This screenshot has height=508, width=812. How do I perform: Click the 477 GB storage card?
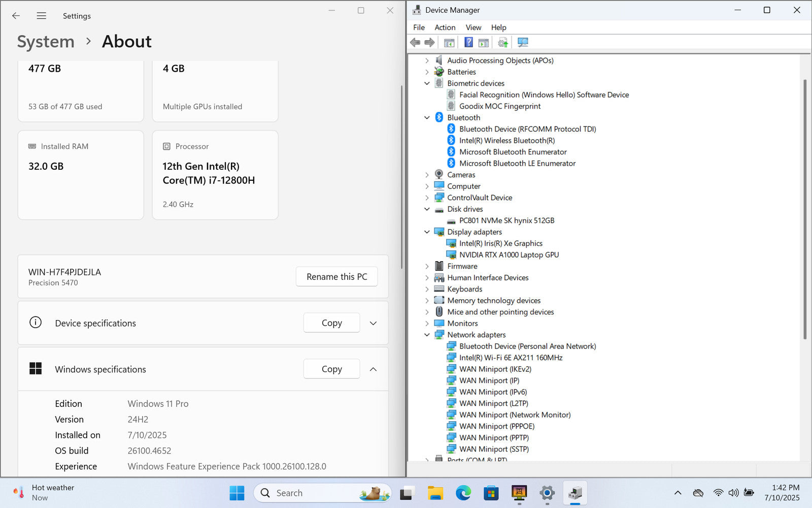pyautogui.click(x=81, y=90)
